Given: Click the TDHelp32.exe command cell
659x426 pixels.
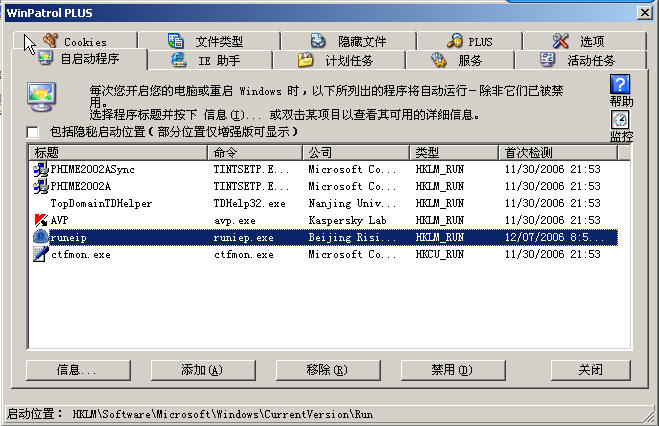Looking at the screenshot, I should pyautogui.click(x=250, y=203).
